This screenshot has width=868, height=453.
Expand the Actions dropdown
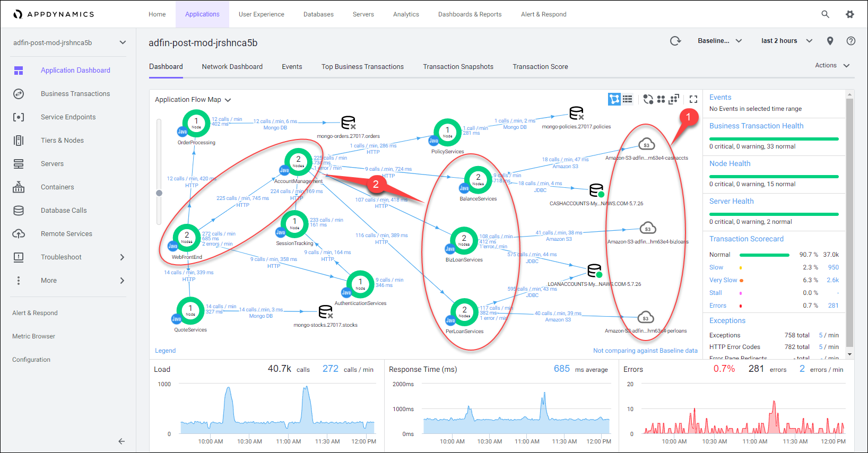[x=832, y=65]
